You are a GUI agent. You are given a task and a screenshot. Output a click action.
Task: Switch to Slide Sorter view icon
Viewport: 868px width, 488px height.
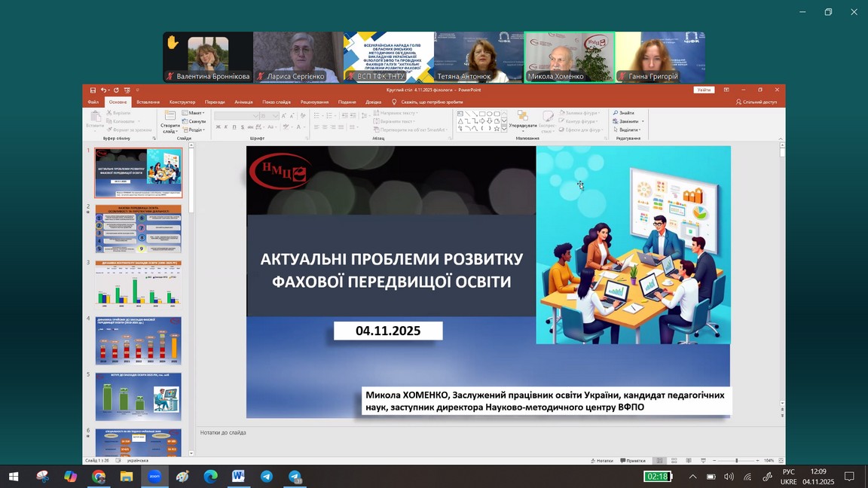(x=674, y=460)
